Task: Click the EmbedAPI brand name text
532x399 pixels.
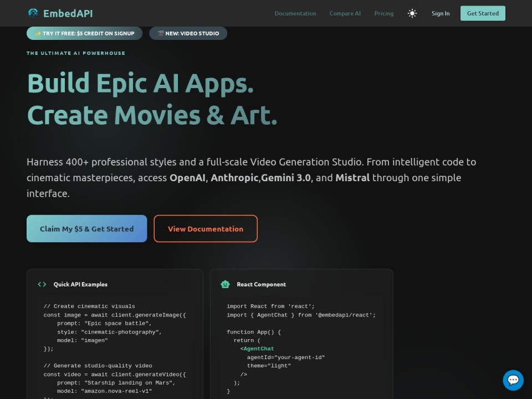Action: click(x=68, y=13)
